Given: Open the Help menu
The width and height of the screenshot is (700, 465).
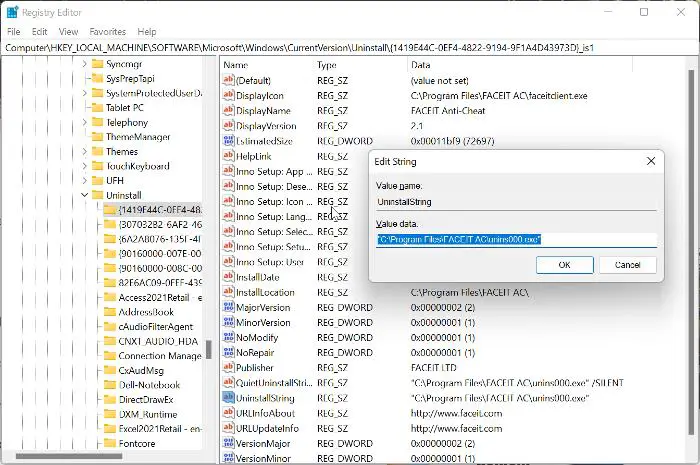Looking at the screenshot, I should pos(147,32).
